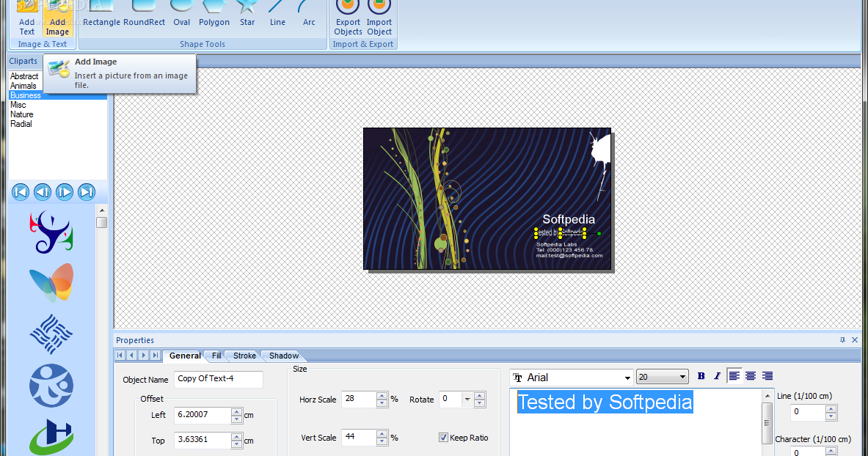Increase the Horz Scale value

click(x=382, y=396)
